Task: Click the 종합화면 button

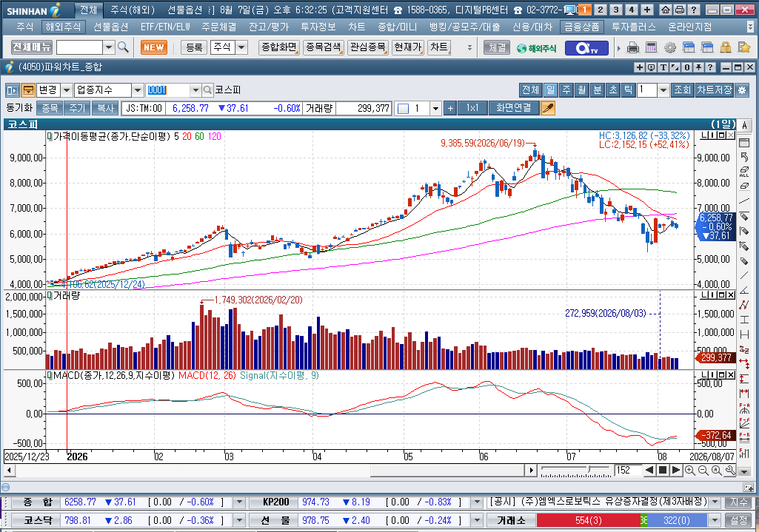Action: [x=279, y=47]
